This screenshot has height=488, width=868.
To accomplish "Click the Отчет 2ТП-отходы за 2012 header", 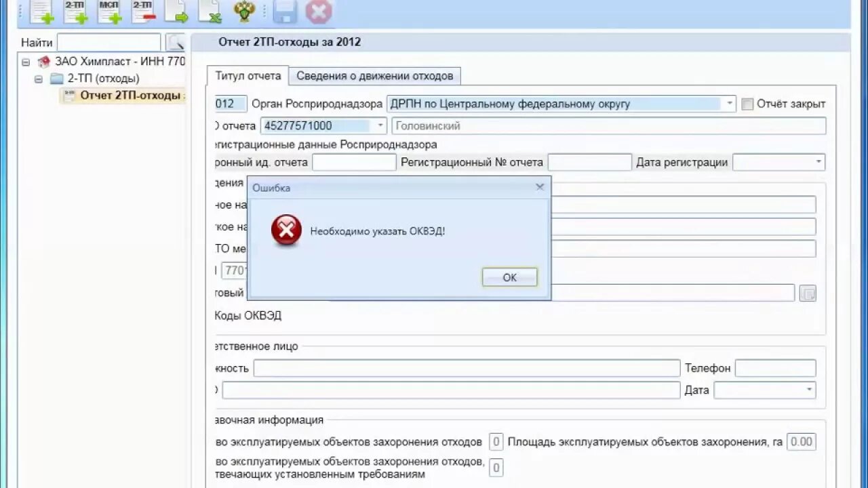I will (290, 42).
